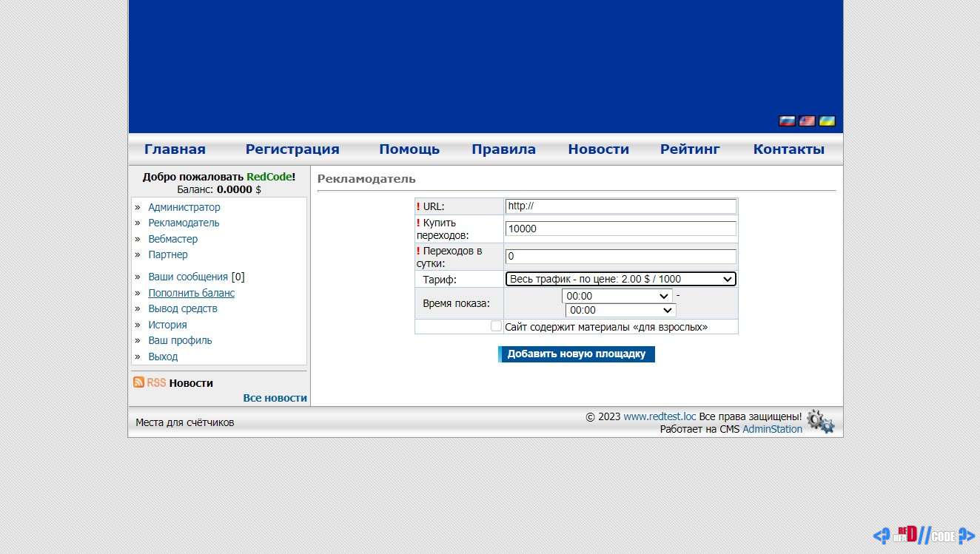The height and width of the screenshot is (554, 980).
Task: Click the Выход logout link
Action: tap(163, 357)
